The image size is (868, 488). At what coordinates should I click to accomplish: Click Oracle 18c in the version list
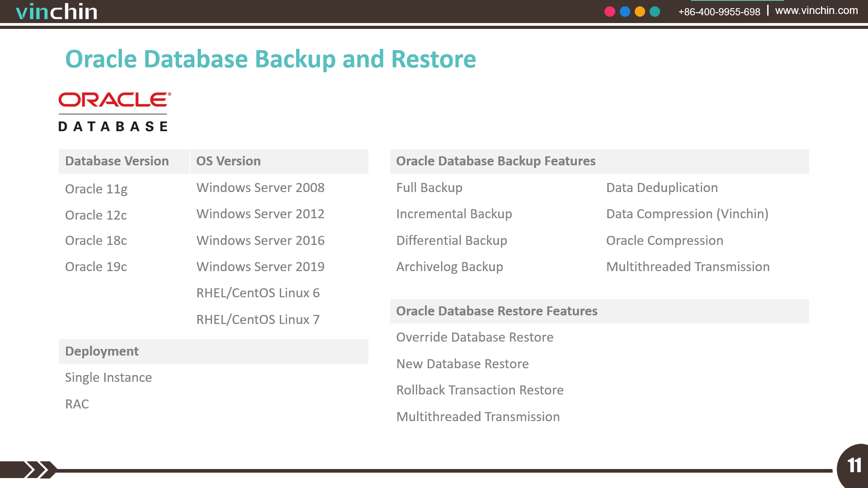[x=96, y=240]
